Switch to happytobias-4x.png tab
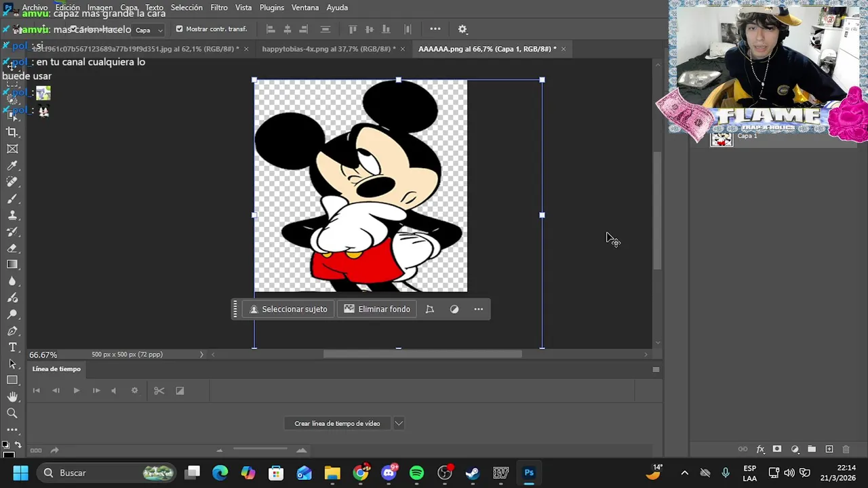Image resolution: width=868 pixels, height=488 pixels. [328, 49]
